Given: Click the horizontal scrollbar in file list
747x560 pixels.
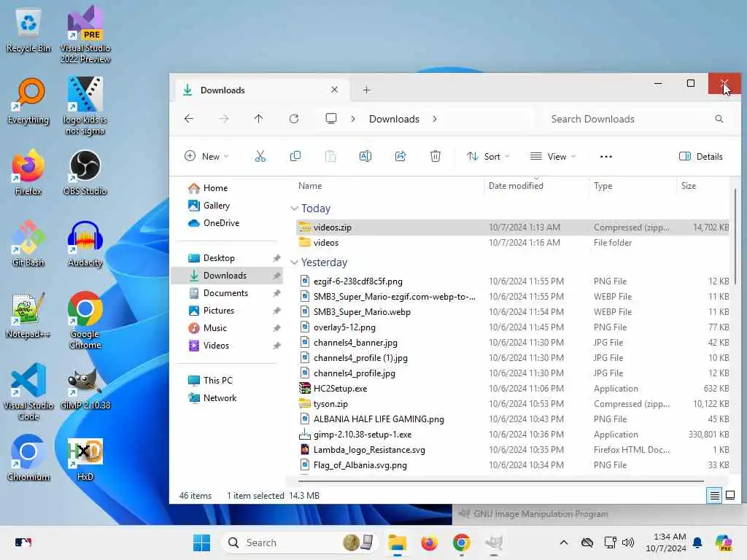Looking at the screenshot, I should 501,481.
